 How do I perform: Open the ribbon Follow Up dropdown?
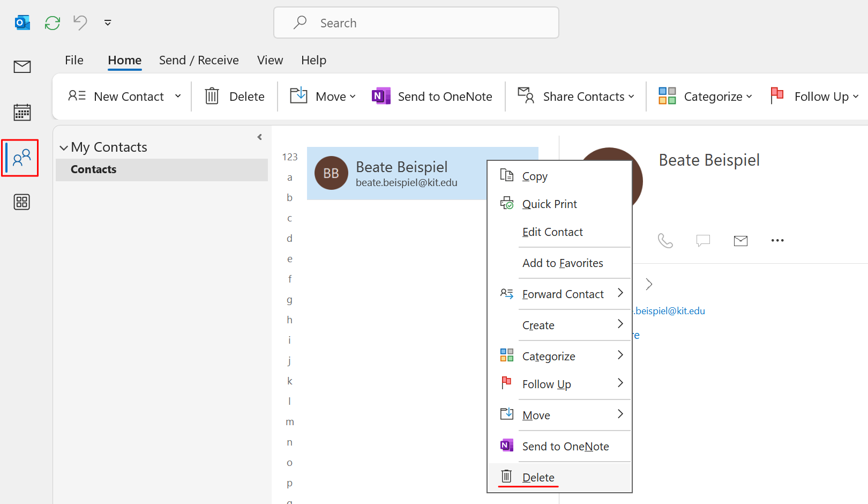click(x=814, y=97)
